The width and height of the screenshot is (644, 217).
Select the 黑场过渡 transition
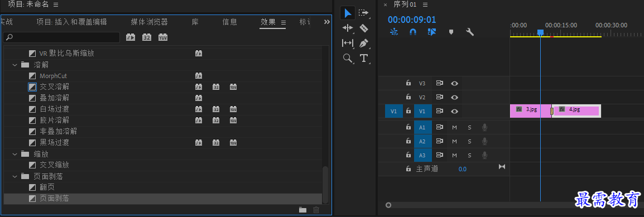tap(54, 143)
